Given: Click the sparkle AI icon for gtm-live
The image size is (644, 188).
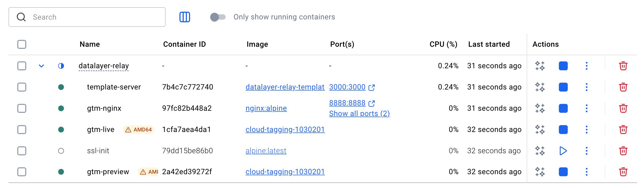Looking at the screenshot, I should [540, 130].
